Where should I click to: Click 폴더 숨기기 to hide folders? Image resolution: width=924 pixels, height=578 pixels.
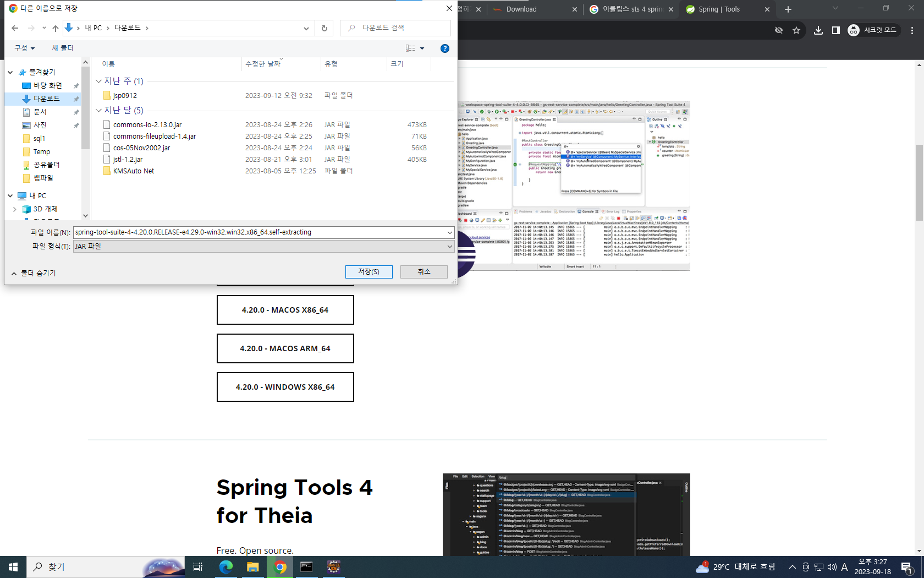click(34, 273)
